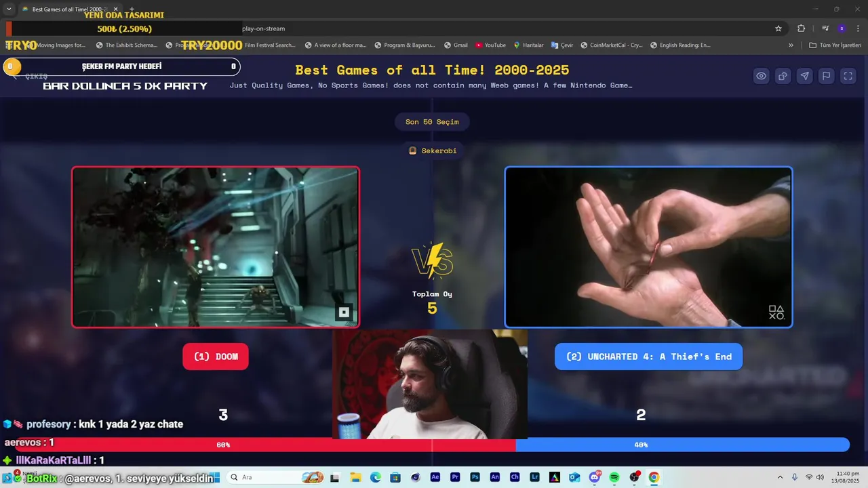This screenshot has width=868, height=488.
Task: Expand the system tray hidden icons arrow
Action: [780, 477]
